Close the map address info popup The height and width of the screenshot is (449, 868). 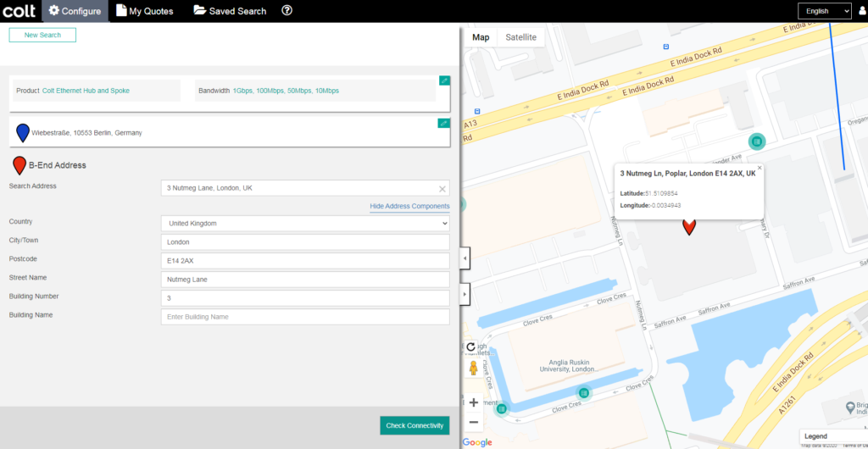tap(759, 168)
